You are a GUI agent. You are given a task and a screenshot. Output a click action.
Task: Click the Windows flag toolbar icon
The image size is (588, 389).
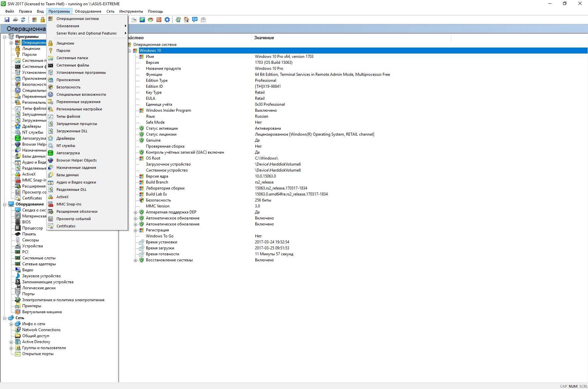35,20
